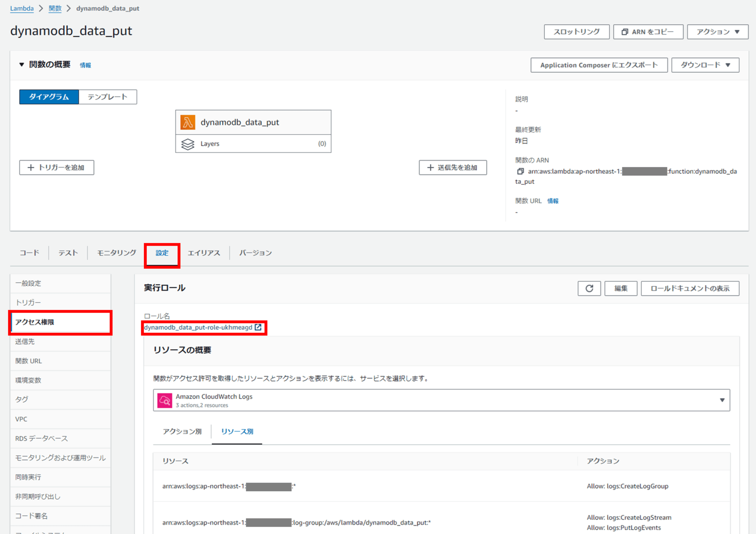Open the バージョン tab
The width and height of the screenshot is (756, 534).
[x=256, y=253]
